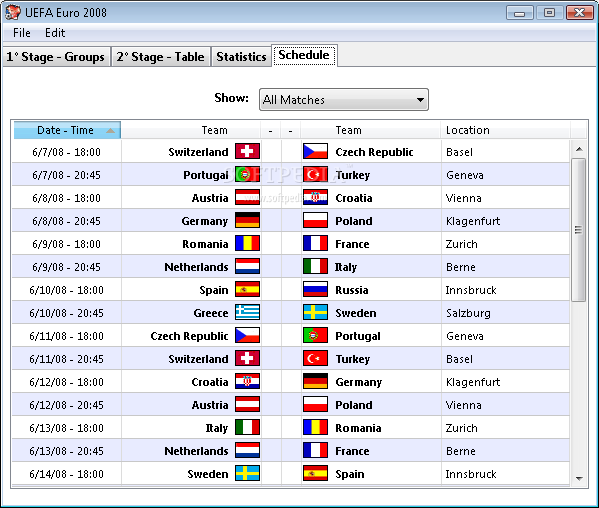Click Poland team name in 6/12/08 20:45 row
Image resolution: width=599 pixels, height=508 pixels.
coord(354,405)
